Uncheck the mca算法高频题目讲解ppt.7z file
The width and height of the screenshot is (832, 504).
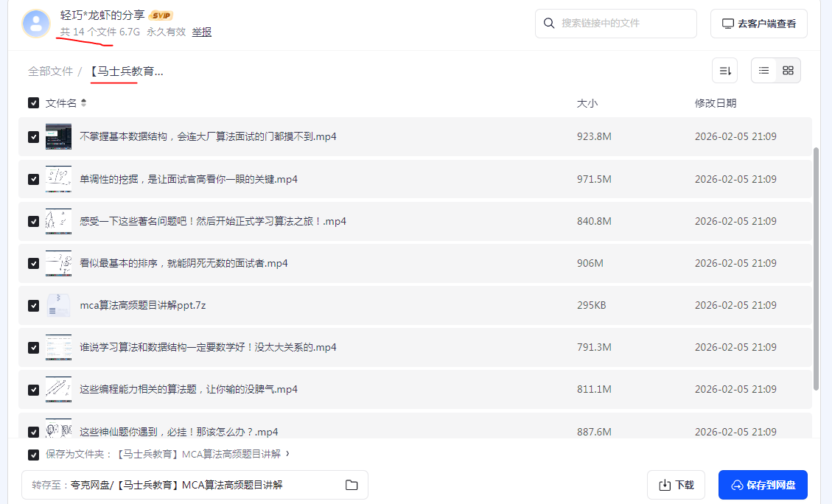pos(33,305)
